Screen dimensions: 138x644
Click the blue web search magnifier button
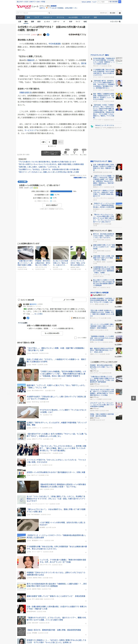pos(120,2)
